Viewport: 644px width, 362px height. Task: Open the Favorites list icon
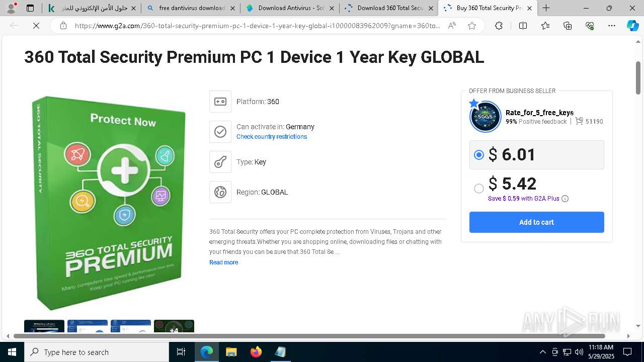coord(545,26)
